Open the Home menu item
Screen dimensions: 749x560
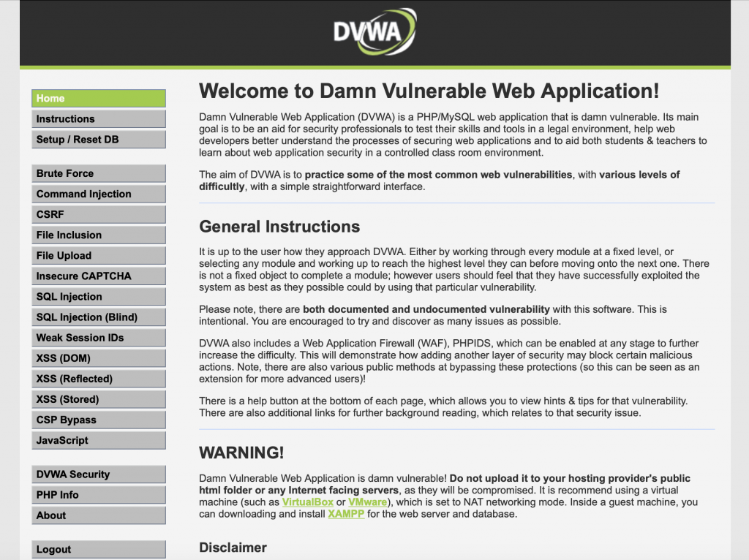pos(99,99)
